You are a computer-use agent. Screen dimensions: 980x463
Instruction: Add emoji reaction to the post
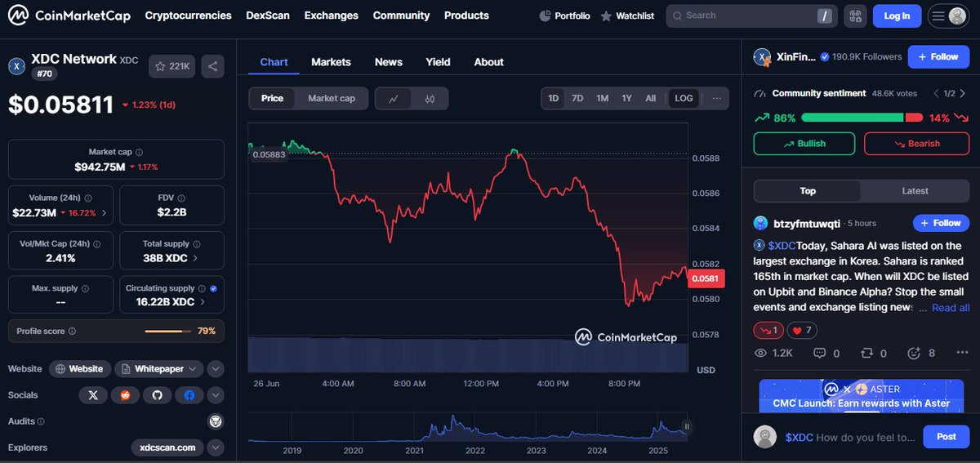(914, 354)
